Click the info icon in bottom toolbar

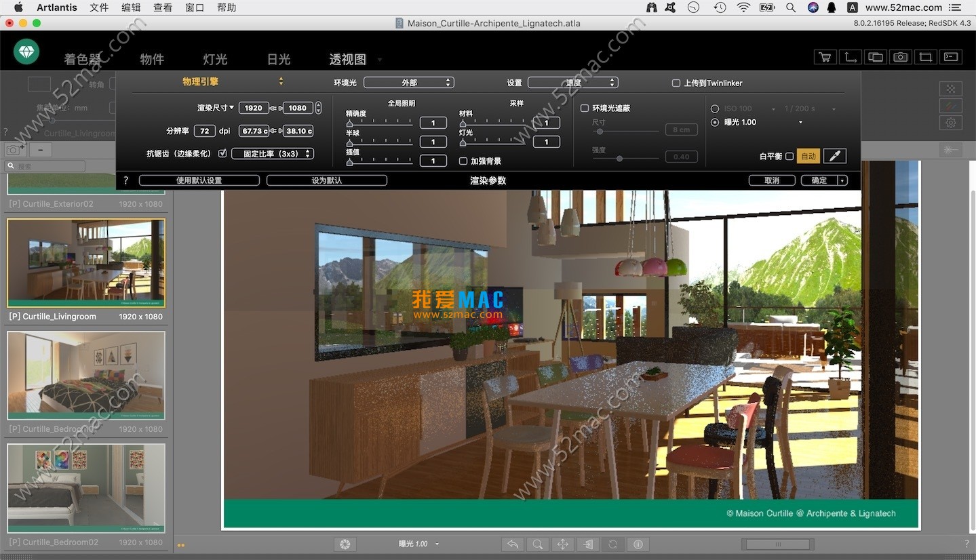(x=638, y=544)
